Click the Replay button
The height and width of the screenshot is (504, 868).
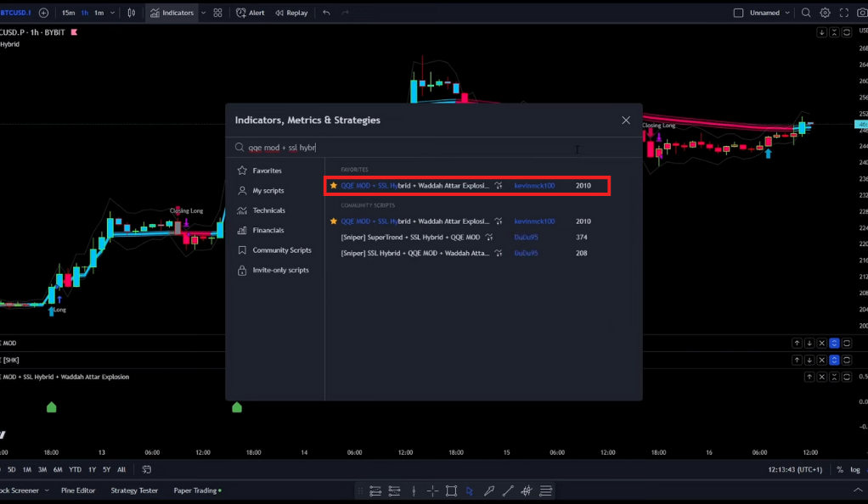pos(291,13)
